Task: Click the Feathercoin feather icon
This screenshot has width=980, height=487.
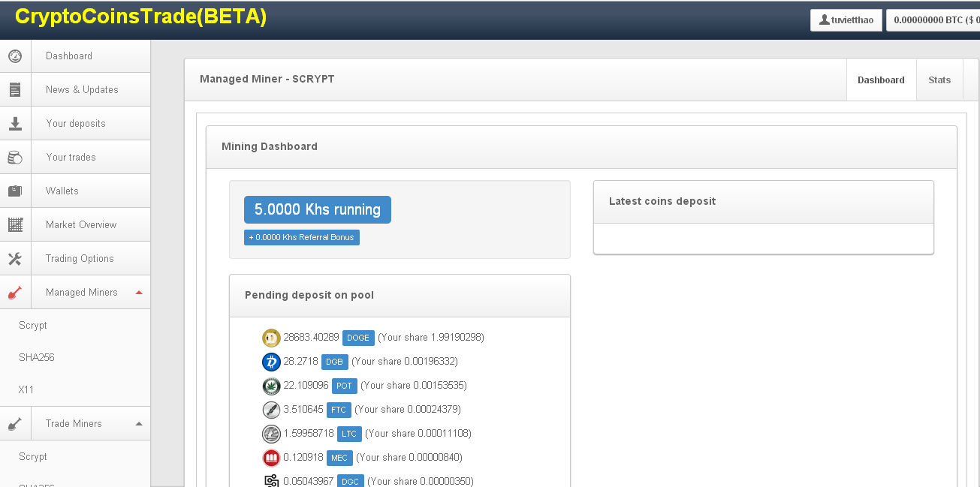Action: click(271, 410)
